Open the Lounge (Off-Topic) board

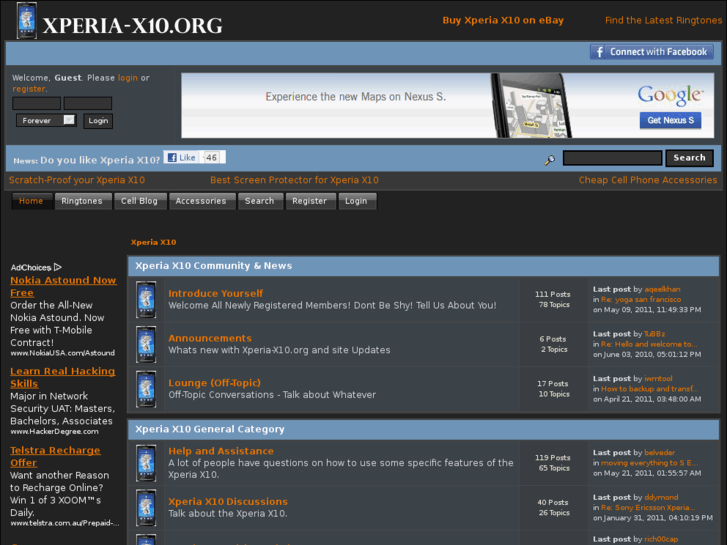215,383
